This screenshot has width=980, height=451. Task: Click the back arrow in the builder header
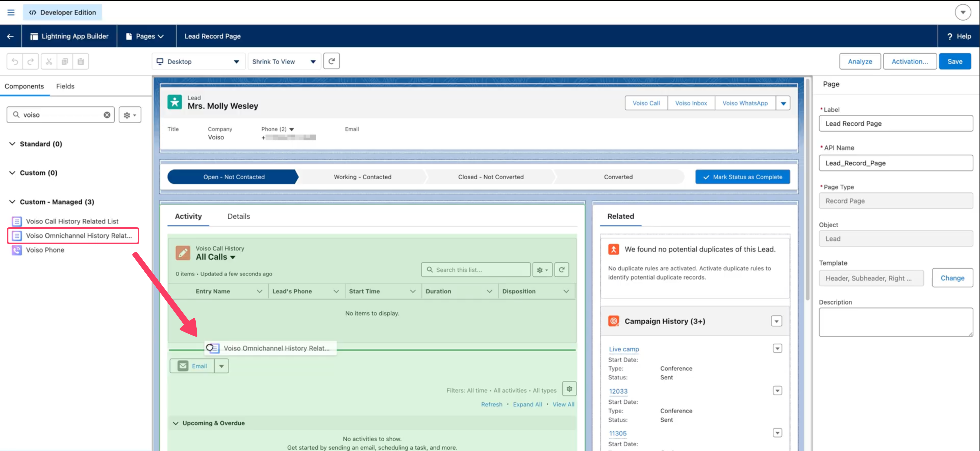[x=10, y=36]
